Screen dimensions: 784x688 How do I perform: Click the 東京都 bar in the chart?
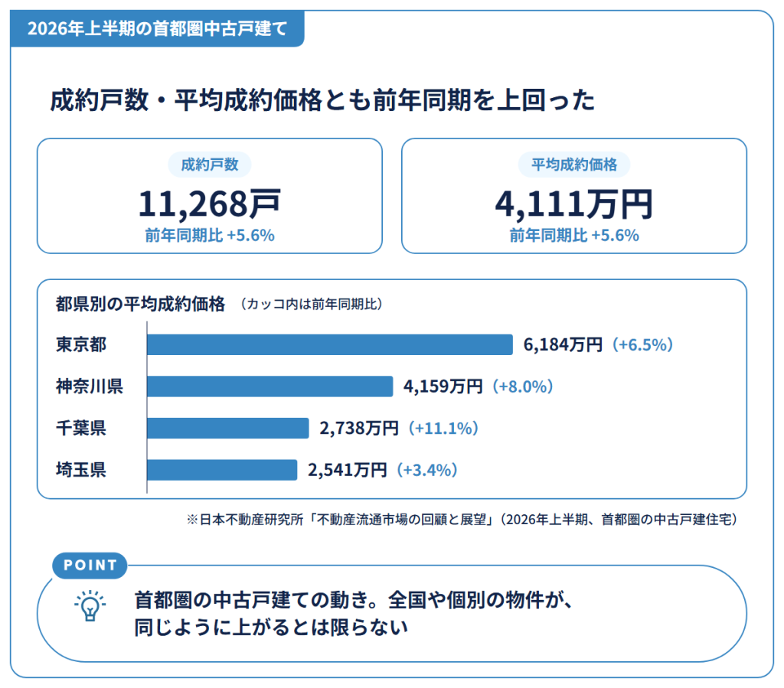click(330, 344)
